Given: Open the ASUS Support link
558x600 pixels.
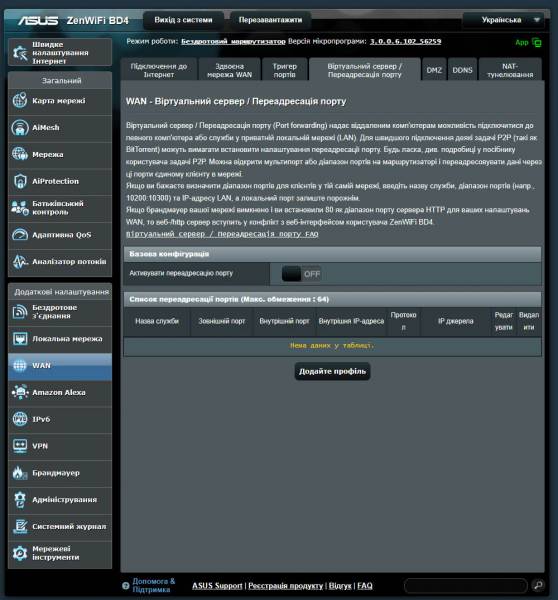Looking at the screenshot, I should (x=217, y=585).
